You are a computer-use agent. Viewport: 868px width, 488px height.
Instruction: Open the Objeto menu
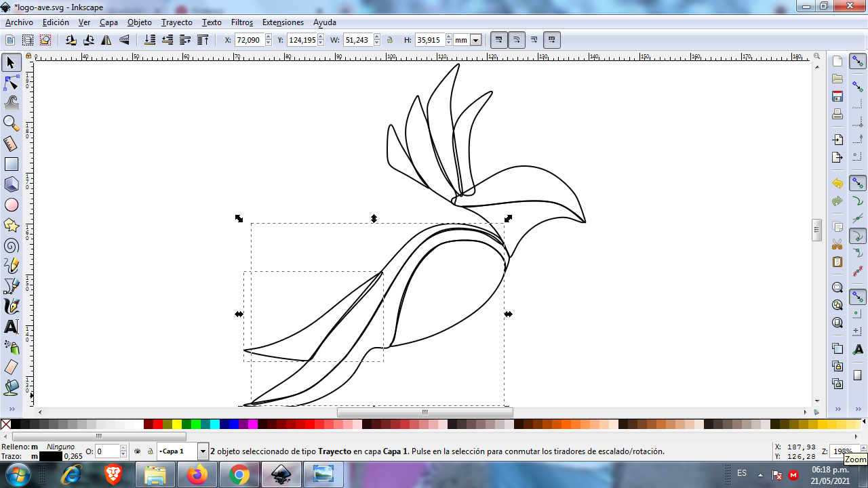click(140, 22)
